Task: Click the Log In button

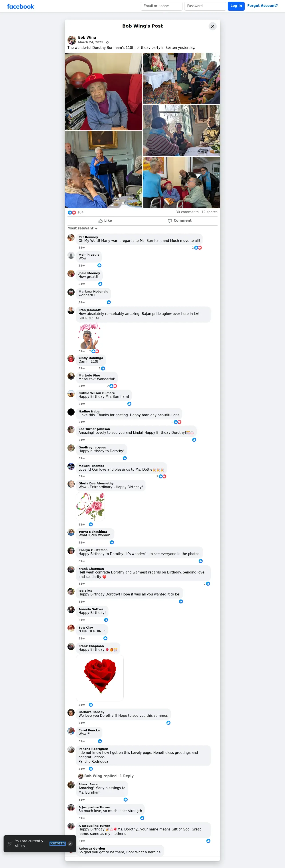Action: click(x=236, y=6)
